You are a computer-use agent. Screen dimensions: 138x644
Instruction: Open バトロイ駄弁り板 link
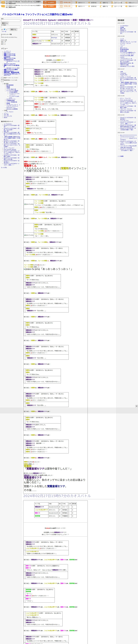[11, 89]
